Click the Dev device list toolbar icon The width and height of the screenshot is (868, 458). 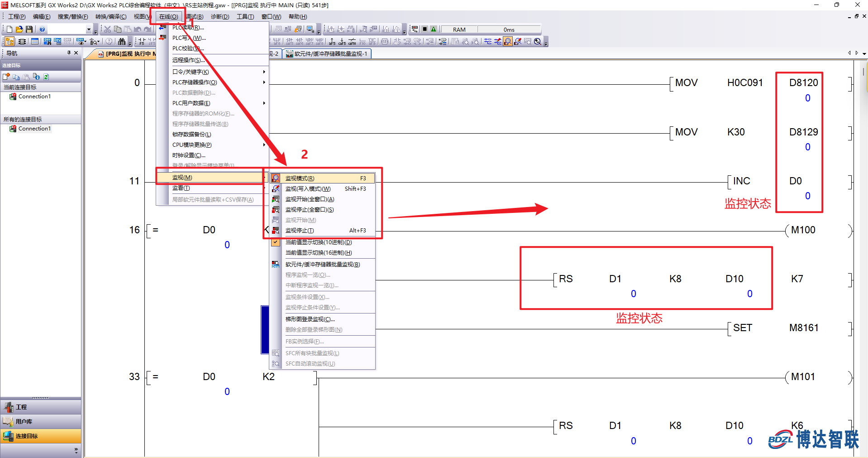tap(57, 42)
